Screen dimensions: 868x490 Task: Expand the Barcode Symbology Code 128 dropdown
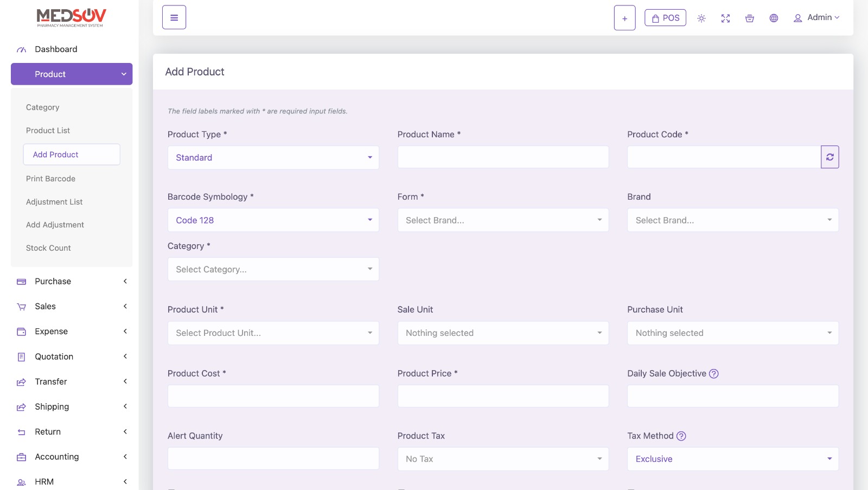point(273,220)
